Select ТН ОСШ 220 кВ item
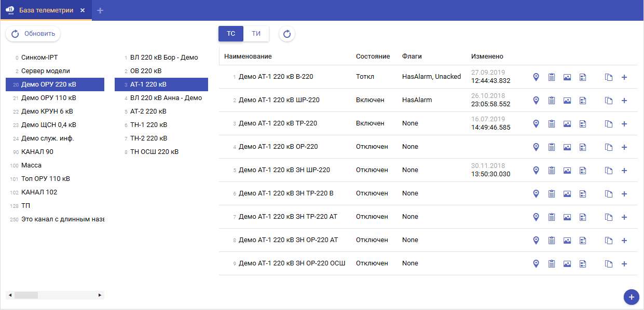The image size is (644, 310). [x=154, y=152]
